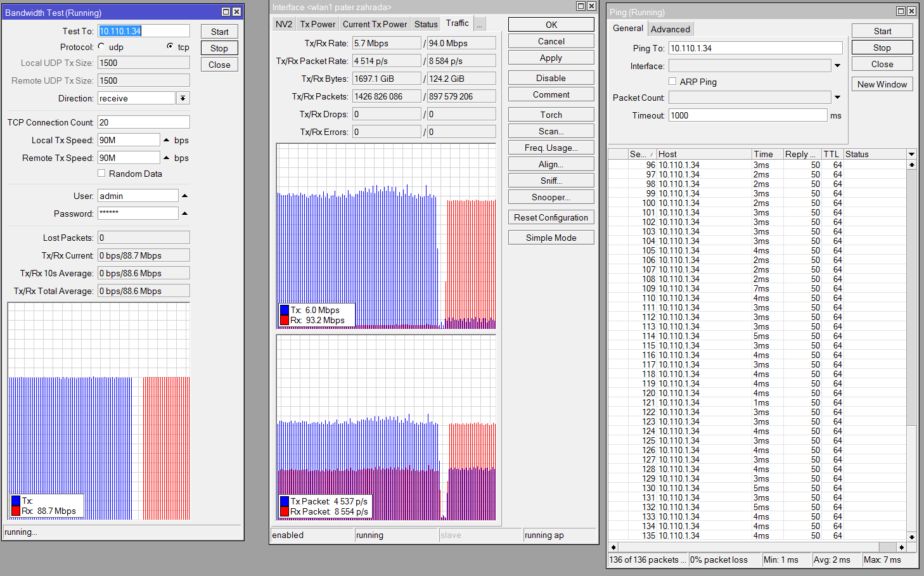Open the Advanced tab in Ping window

tap(670, 29)
